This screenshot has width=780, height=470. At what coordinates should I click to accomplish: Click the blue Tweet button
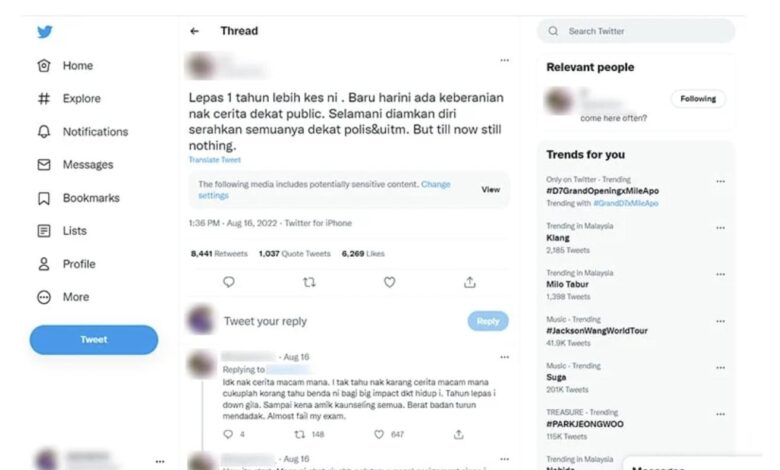coord(94,340)
